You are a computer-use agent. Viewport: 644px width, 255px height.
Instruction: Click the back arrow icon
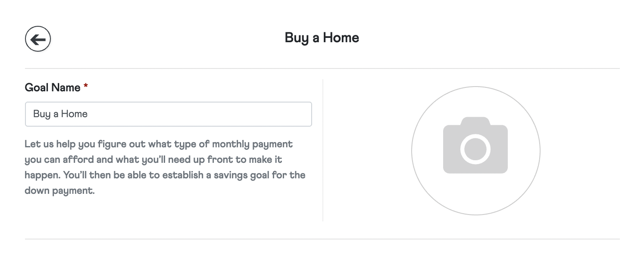click(38, 39)
